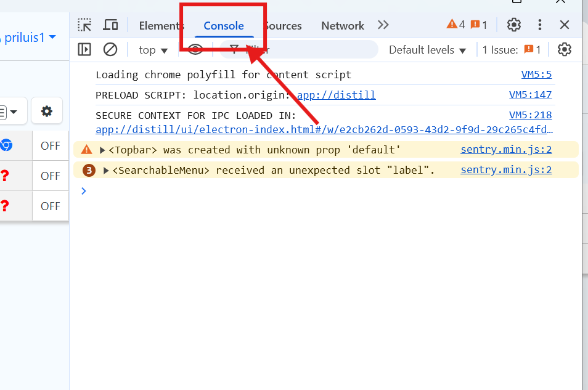Open DevTools settings gear in the tab bar
This screenshot has width=588, height=390.
513,25
